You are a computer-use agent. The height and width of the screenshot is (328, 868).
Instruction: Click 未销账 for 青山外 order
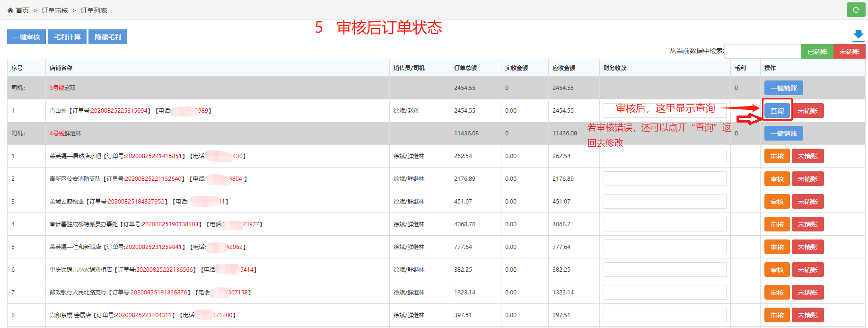click(x=807, y=111)
